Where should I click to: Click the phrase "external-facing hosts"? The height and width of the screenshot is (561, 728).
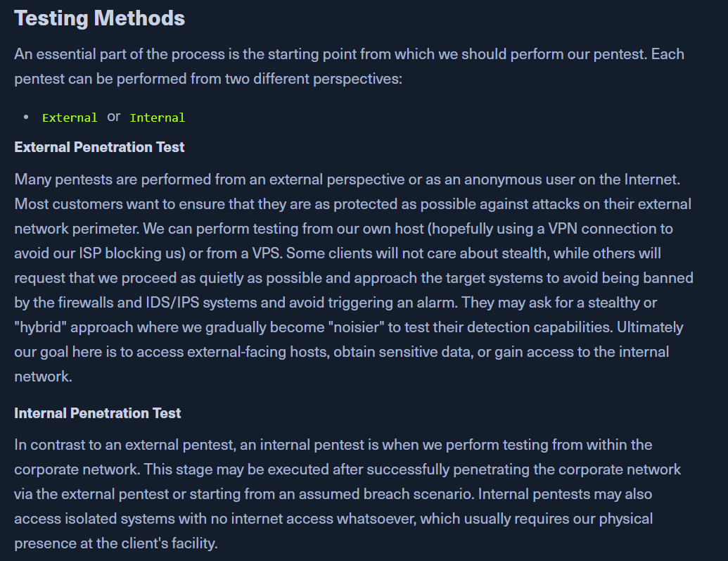(258, 352)
